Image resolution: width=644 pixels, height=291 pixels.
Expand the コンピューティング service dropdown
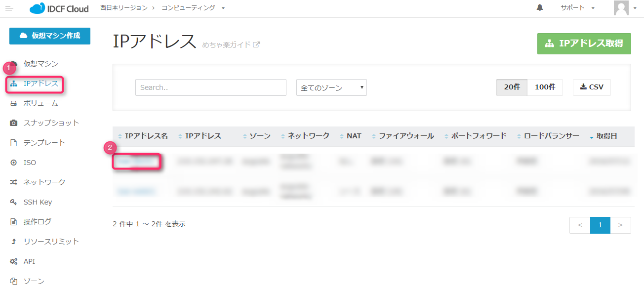(193, 8)
